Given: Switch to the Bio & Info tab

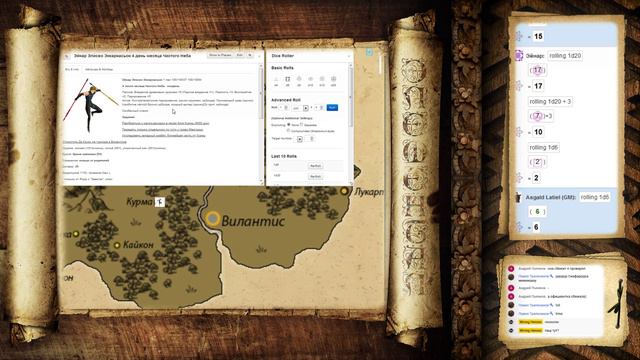Looking at the screenshot, I should (x=72, y=69).
